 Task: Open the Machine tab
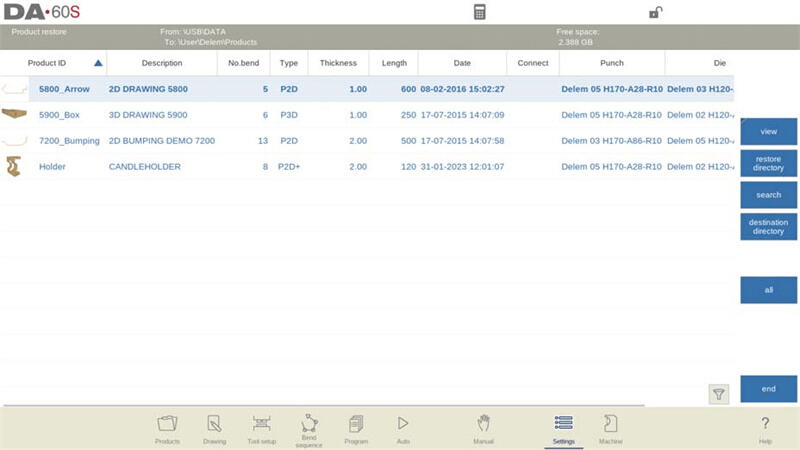(611, 427)
